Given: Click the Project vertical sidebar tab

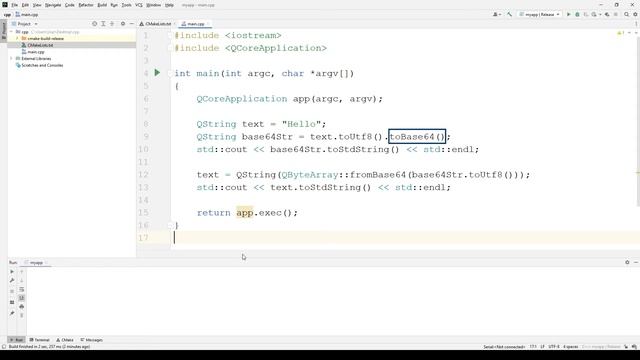Looking at the screenshot, I should pos(4,31).
